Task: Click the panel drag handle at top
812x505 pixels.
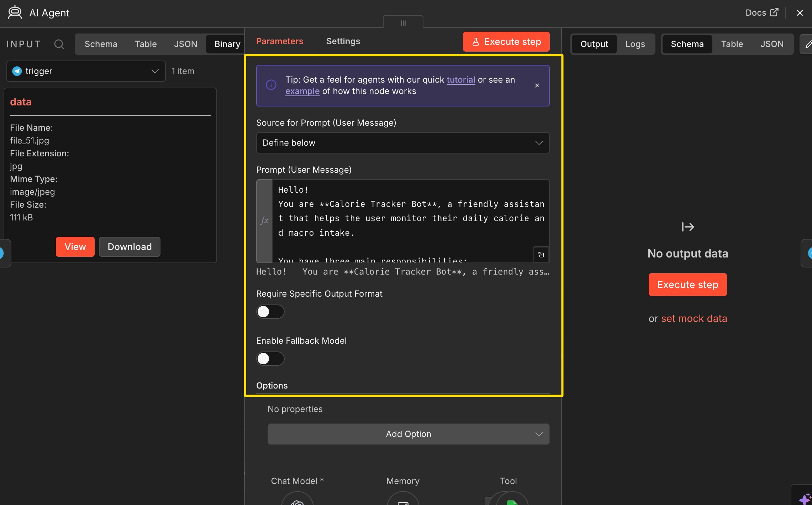Action: [x=403, y=23]
